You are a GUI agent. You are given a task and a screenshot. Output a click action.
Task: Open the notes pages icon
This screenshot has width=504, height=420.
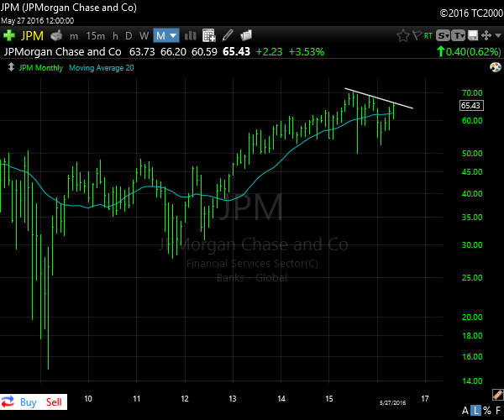click(x=246, y=35)
